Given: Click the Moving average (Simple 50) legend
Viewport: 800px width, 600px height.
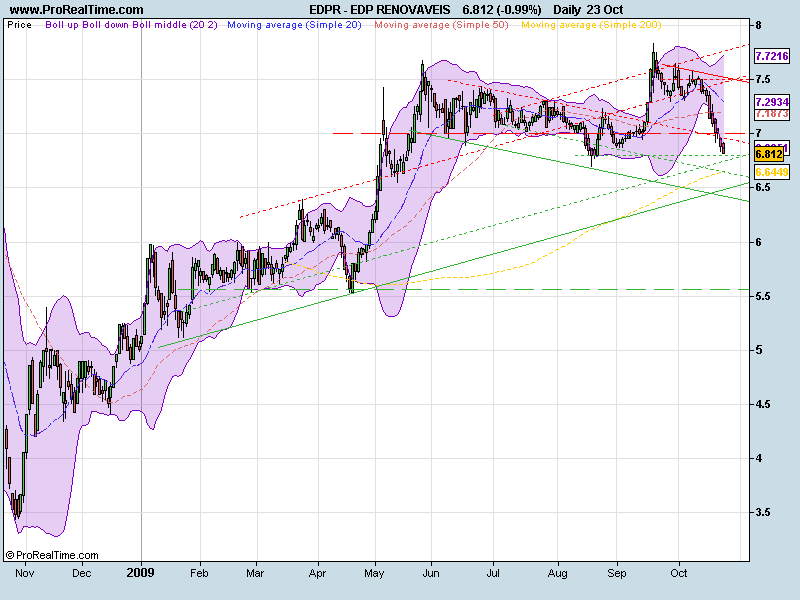Looking at the screenshot, I should click(x=441, y=25).
